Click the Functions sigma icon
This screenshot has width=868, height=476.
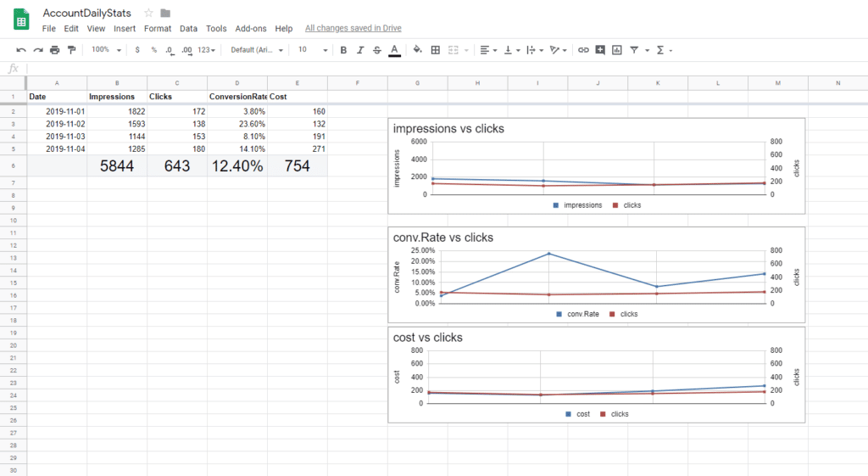[x=660, y=50]
